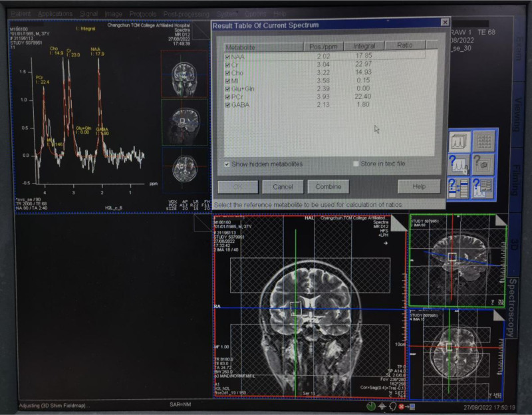Click the spectrum query icon with lock
The image size is (532, 415).
pyautogui.click(x=459, y=165)
